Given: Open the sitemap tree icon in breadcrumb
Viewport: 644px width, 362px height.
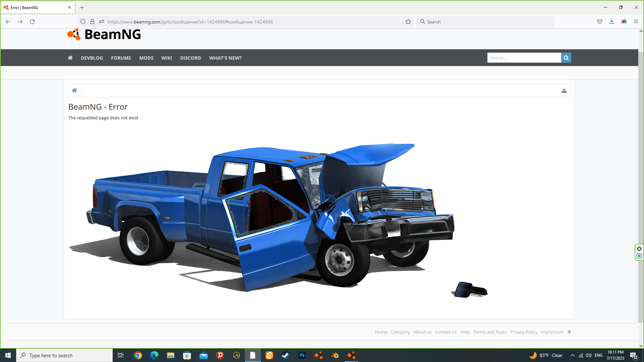Looking at the screenshot, I should [564, 91].
